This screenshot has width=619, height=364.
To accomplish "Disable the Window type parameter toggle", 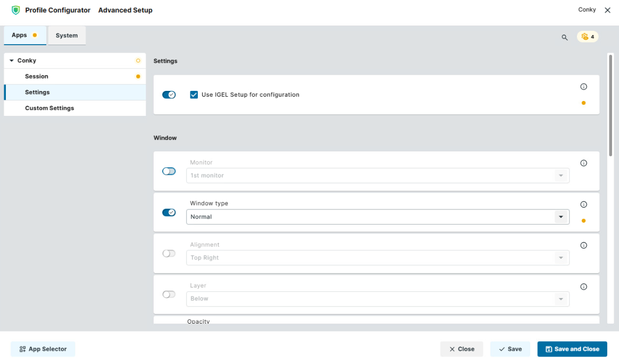I will (x=169, y=213).
